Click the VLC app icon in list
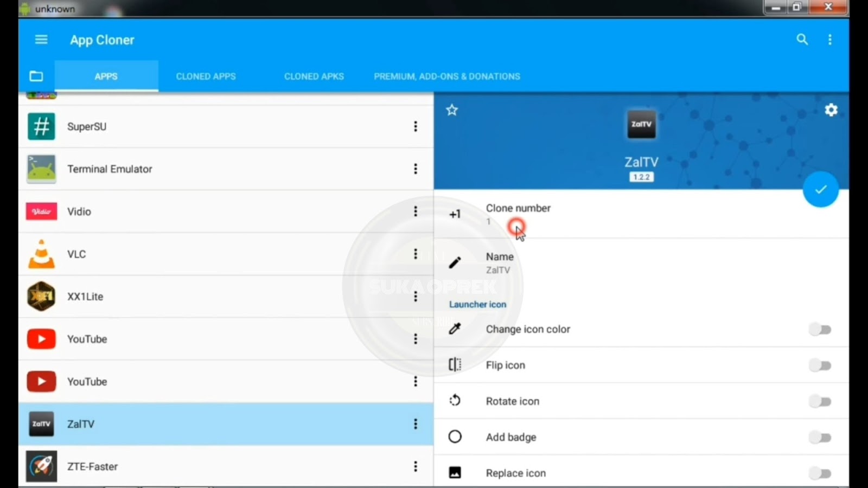The image size is (868, 488). pyautogui.click(x=41, y=254)
